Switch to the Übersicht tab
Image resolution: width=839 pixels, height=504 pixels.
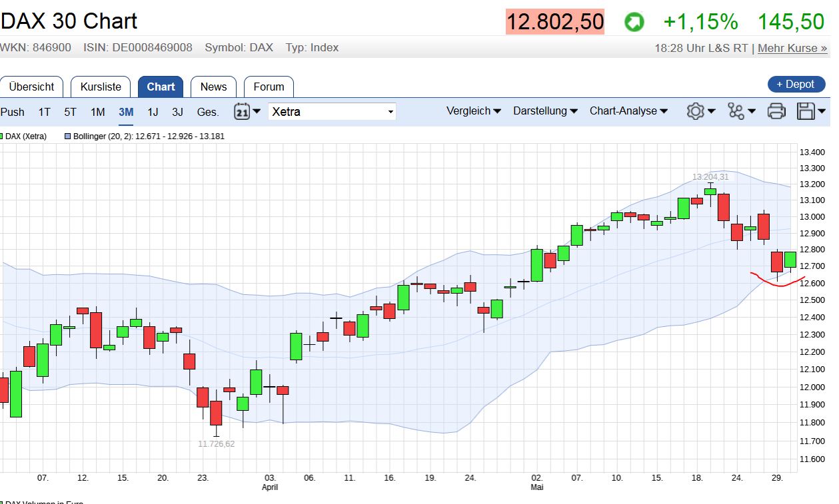click(x=32, y=87)
